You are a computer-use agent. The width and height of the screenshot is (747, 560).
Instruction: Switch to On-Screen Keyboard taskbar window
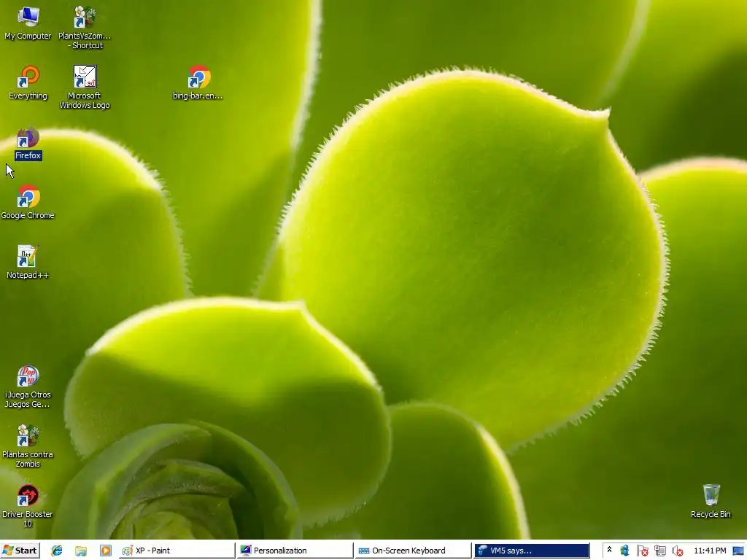(x=414, y=551)
